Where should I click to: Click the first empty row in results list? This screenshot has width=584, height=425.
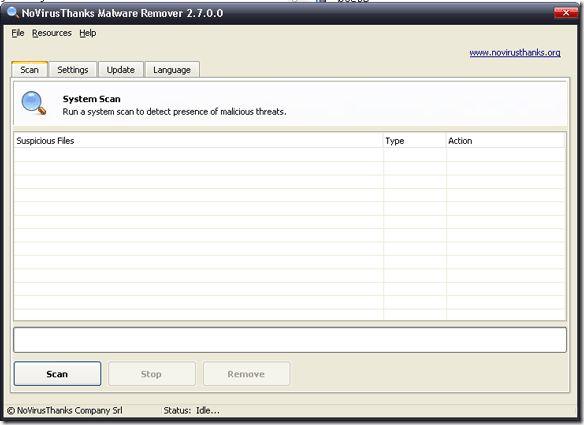point(290,155)
